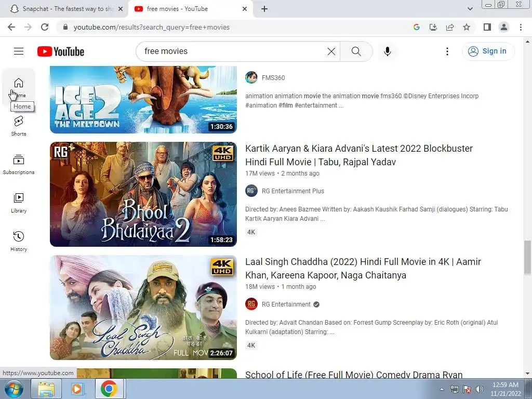Play the Bhool Bhulaiyaa 2 thumbnail

(143, 194)
